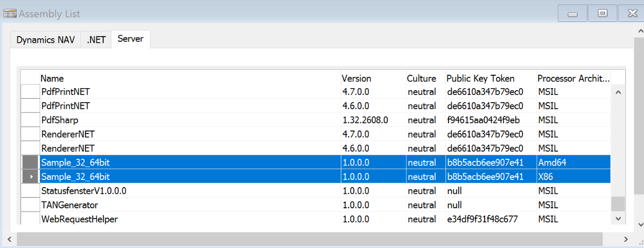The height and width of the screenshot is (248, 644).
Task: Select the StatusfensterV1.0.0.0 row
Action: coord(316,191)
